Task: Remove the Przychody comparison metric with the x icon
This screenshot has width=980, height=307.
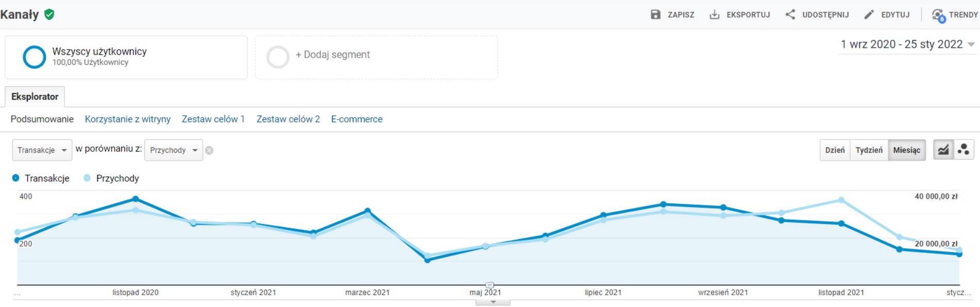Action: click(209, 150)
